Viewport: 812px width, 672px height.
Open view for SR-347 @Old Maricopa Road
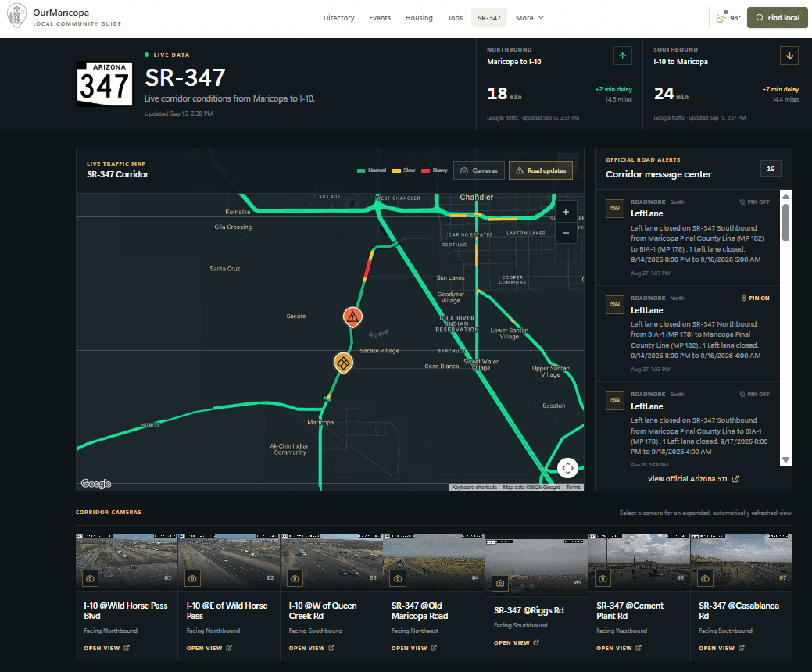pyautogui.click(x=414, y=649)
